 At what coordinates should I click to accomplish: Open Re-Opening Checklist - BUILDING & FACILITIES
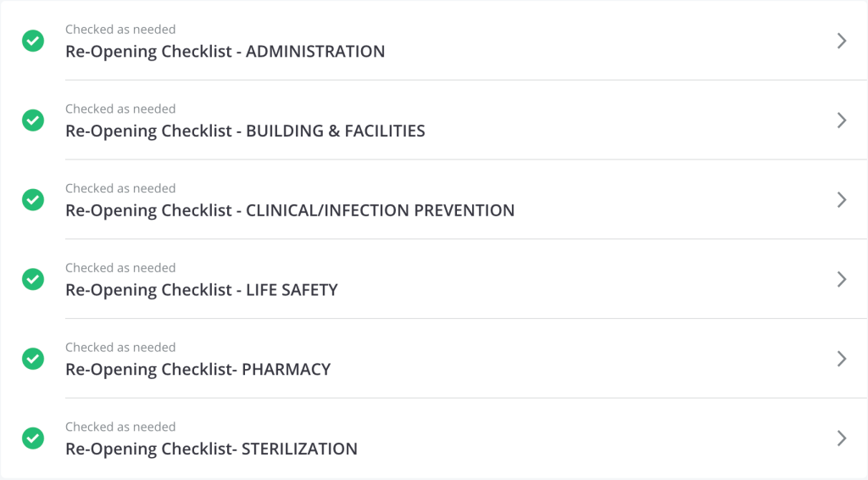(245, 131)
